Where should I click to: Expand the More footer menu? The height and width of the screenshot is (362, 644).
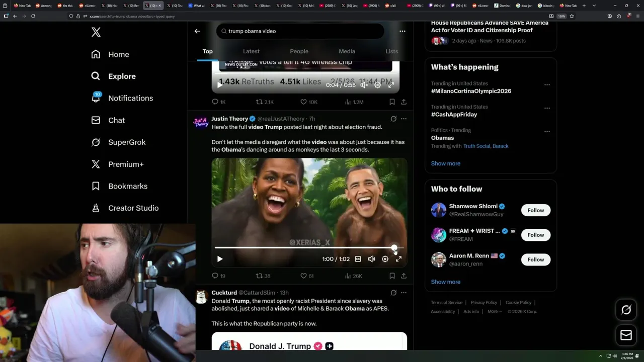click(495, 312)
